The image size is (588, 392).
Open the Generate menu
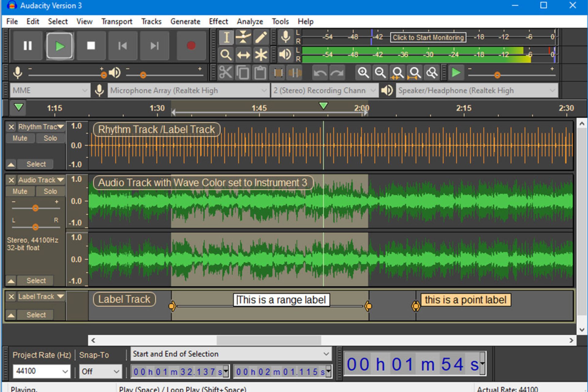tap(185, 21)
